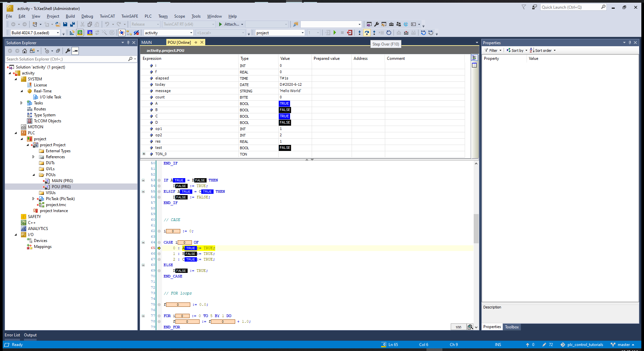
Task: Click the Step Over debug icon
Action: pyautogui.click(x=367, y=33)
